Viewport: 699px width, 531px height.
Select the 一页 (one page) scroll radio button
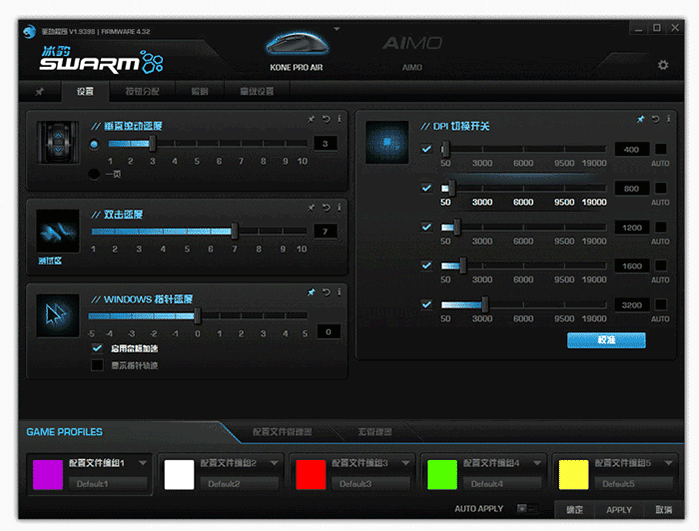[94, 174]
